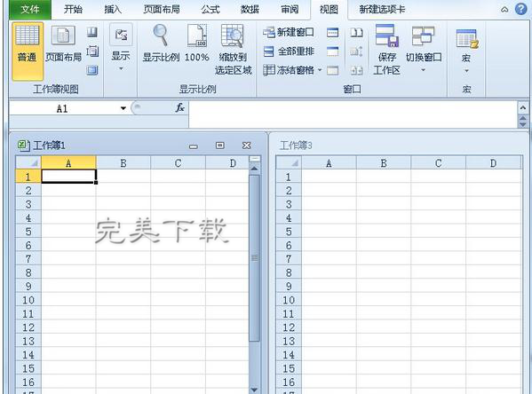The image size is (532, 394).
Task: Click the 工作簿1 Excel icon
Action: pyautogui.click(x=23, y=146)
